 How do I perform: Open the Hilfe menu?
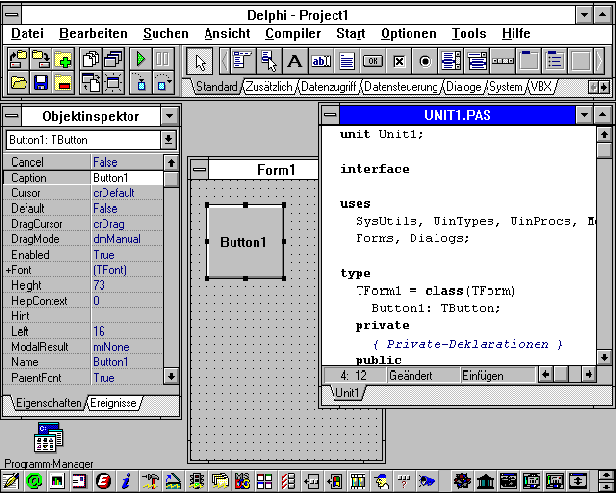point(516,33)
